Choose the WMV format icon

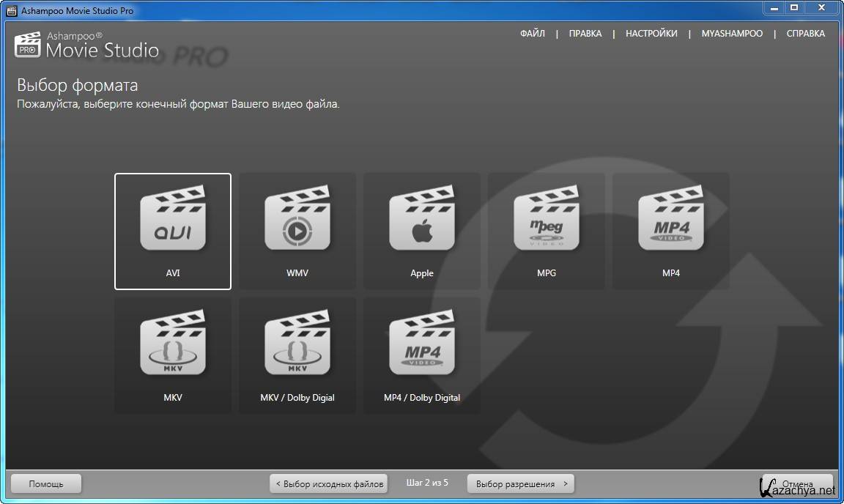pos(297,223)
